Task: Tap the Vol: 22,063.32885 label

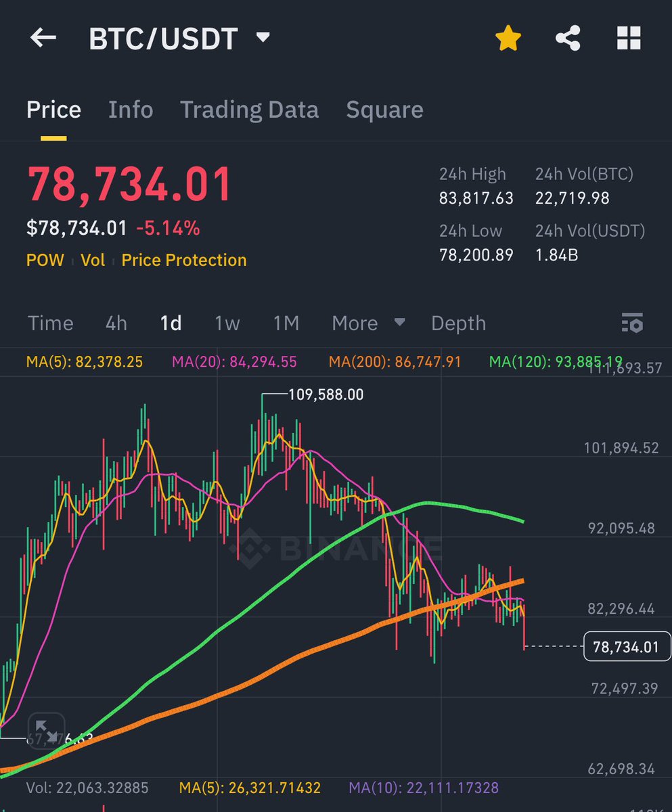Action: point(87,788)
